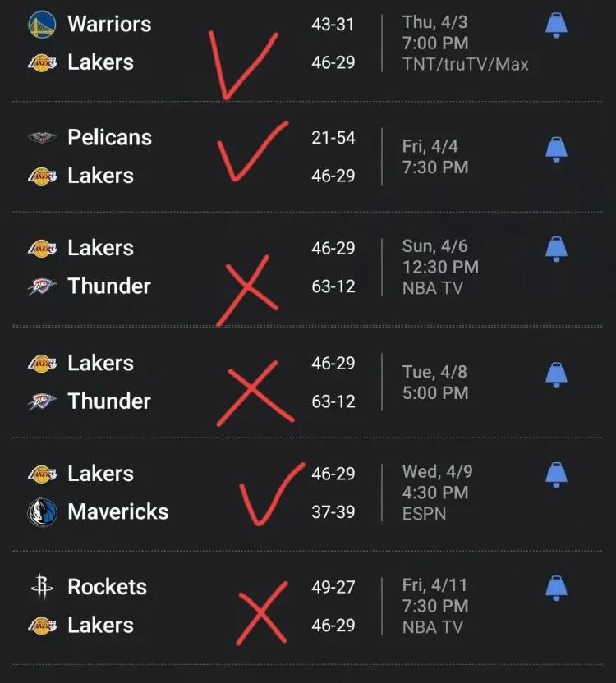Screen dimensions: 616x683
Task: Tap Thunder logo in Tuesday 4/8 game
Action: (42, 401)
